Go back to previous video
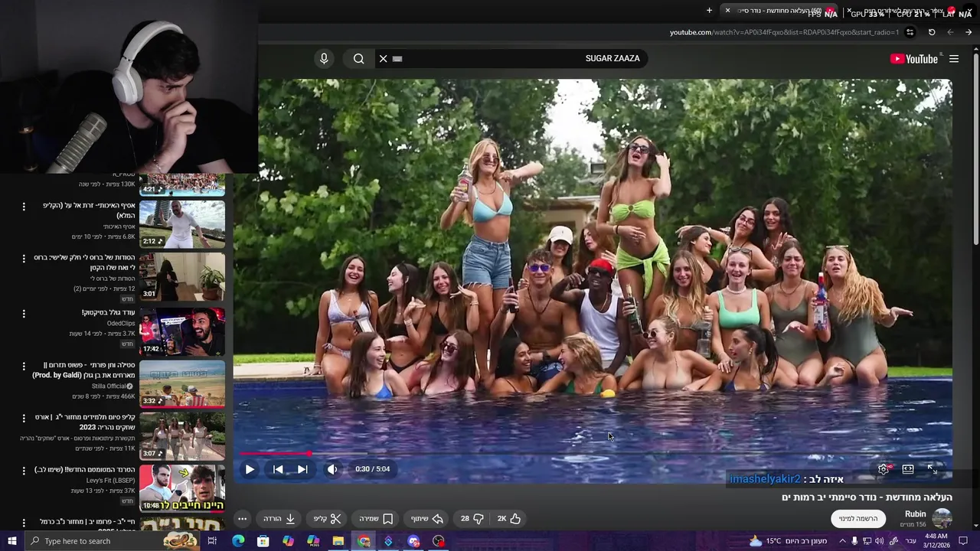Viewport: 980px width, 551px height. [278, 469]
